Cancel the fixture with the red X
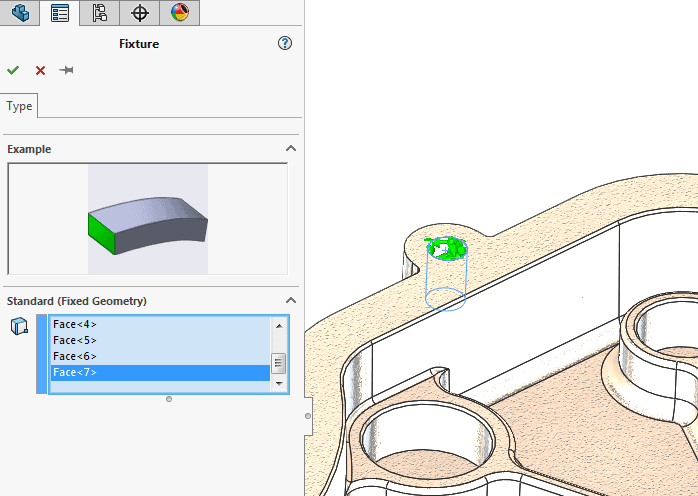This screenshot has height=496, width=698. click(40, 70)
